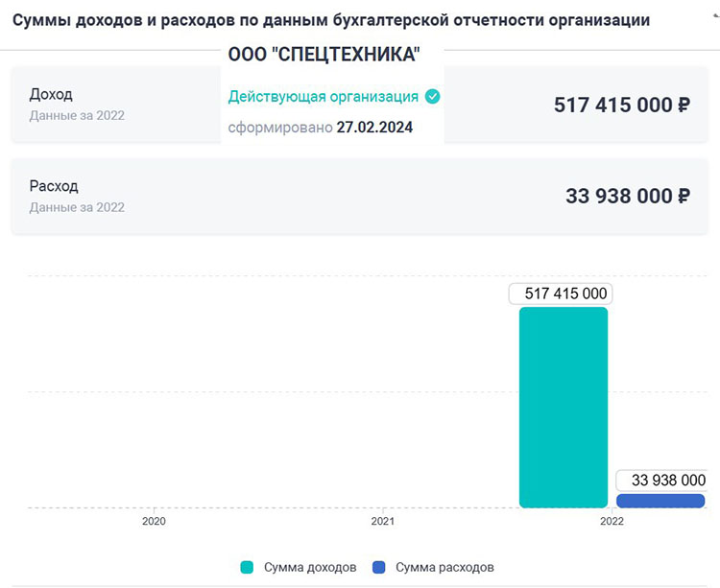Click the 2022 label on the chart axis

(x=612, y=522)
